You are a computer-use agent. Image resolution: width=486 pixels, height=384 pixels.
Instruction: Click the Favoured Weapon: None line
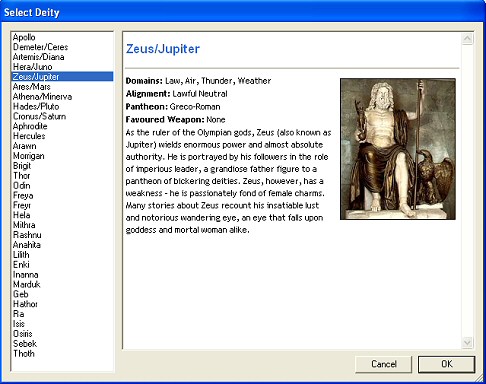pyautogui.click(x=175, y=120)
